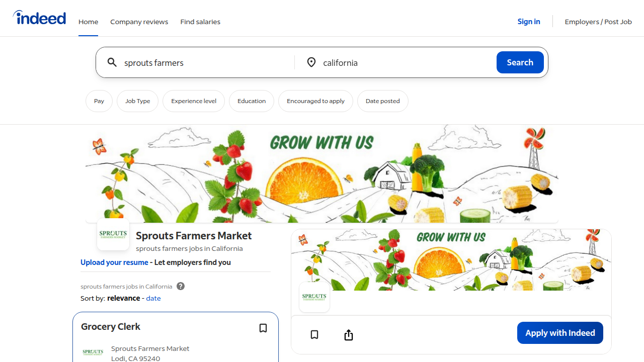
Task: Click the share icon in job panel
Action: point(349,335)
